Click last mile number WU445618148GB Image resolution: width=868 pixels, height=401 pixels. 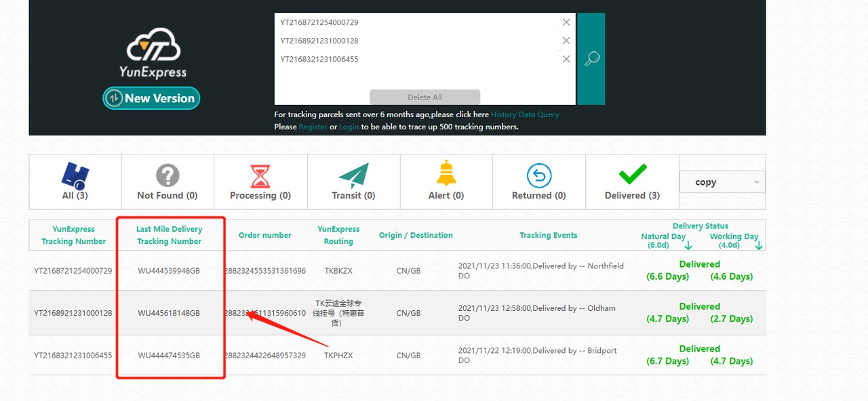tap(169, 313)
